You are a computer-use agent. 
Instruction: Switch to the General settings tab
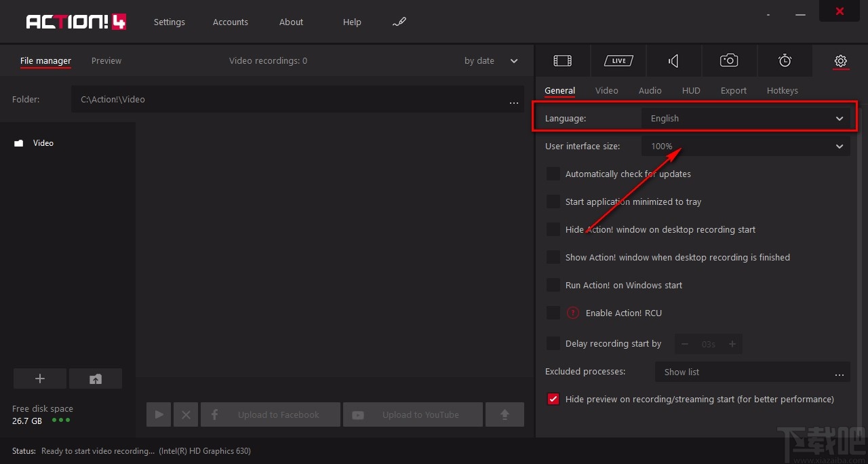(559, 90)
